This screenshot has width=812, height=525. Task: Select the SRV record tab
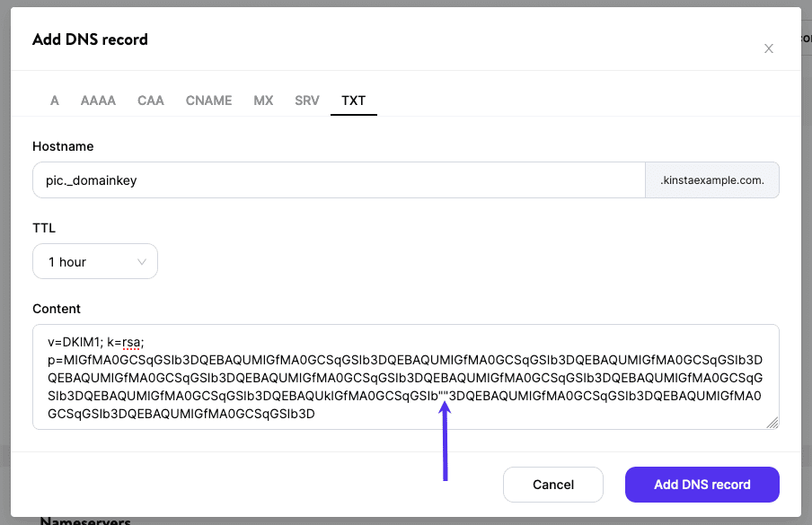click(x=305, y=101)
